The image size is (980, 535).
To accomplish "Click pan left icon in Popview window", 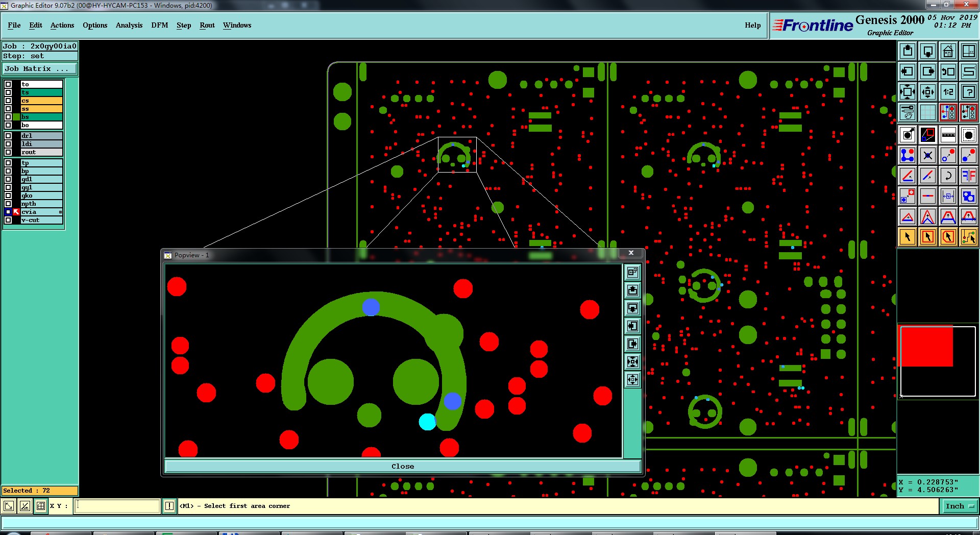I will pos(633,326).
